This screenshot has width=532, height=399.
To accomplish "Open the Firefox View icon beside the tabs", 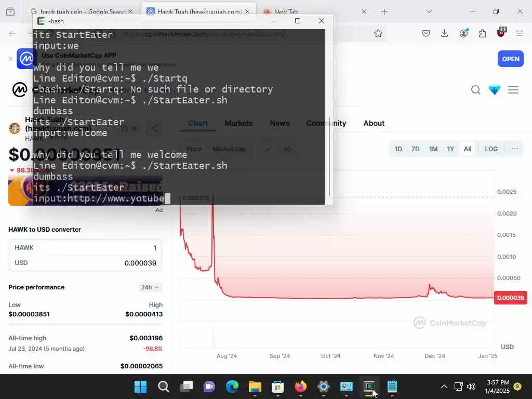I will (x=10, y=11).
